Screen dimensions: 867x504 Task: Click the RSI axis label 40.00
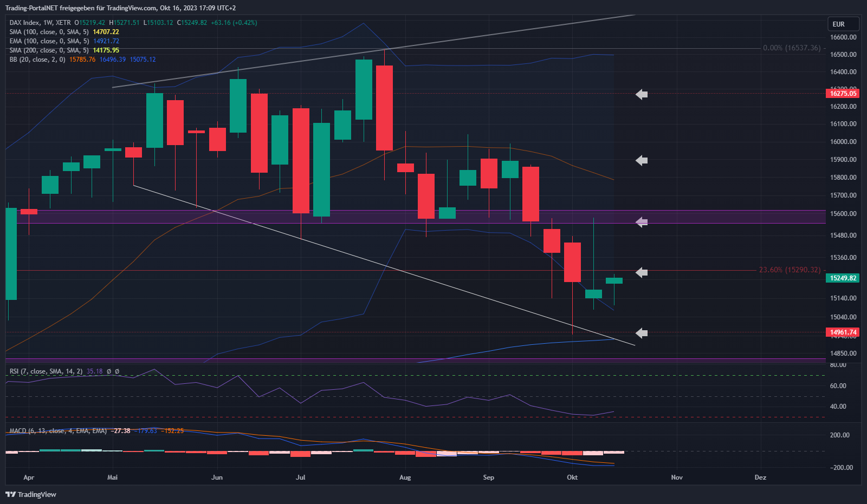tap(838, 407)
